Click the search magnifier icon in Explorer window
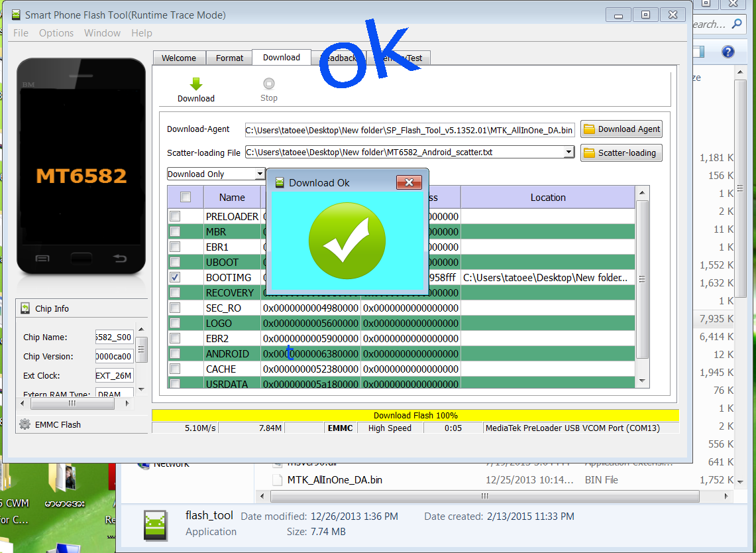The image size is (756, 553). point(737,24)
